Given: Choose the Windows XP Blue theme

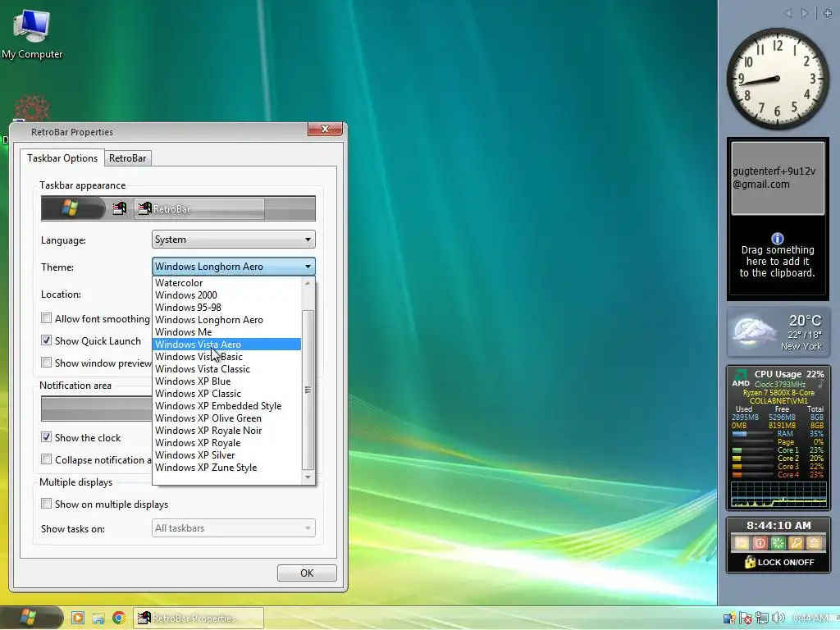Looking at the screenshot, I should [x=227, y=381].
